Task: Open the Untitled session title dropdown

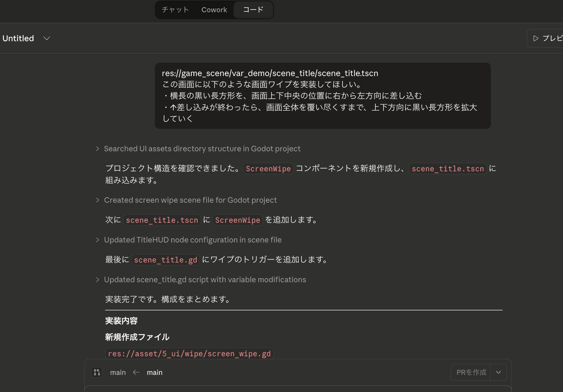Action: [x=47, y=38]
